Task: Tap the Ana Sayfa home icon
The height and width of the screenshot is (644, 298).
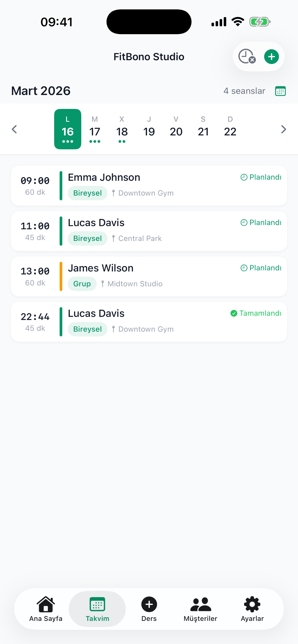Action: click(x=46, y=604)
